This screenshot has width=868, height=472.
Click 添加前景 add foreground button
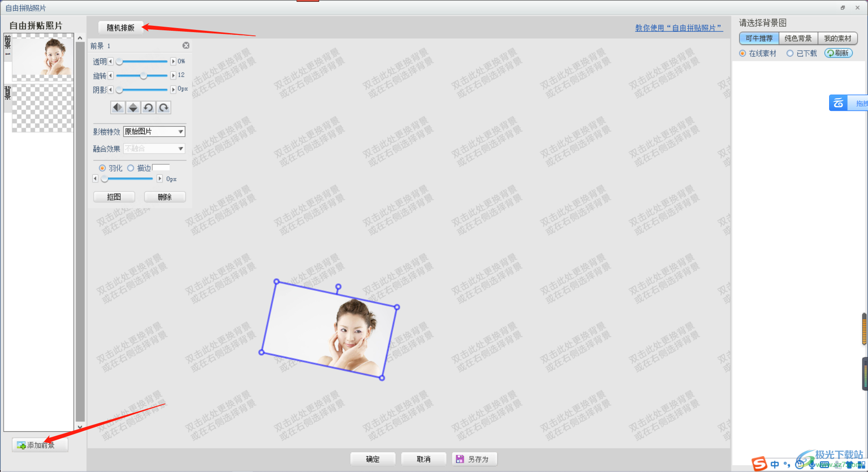40,445
